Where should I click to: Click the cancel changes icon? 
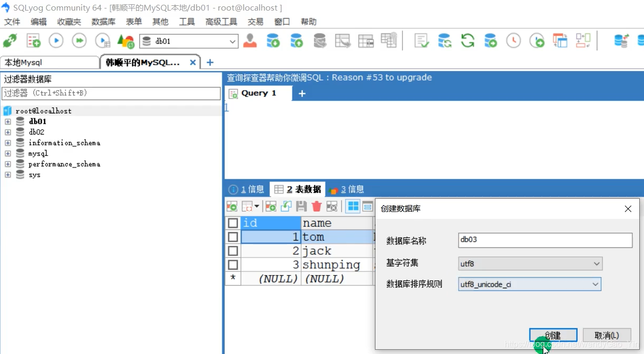(x=332, y=206)
